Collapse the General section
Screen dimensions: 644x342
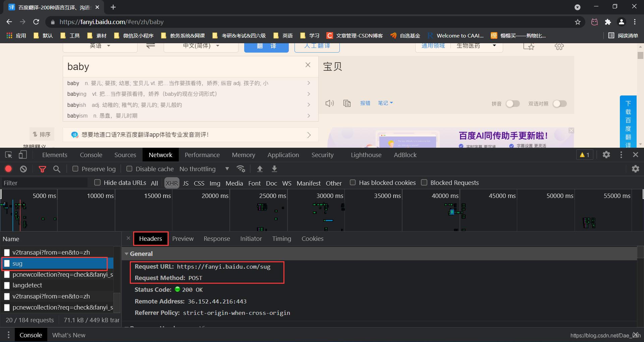coord(126,254)
